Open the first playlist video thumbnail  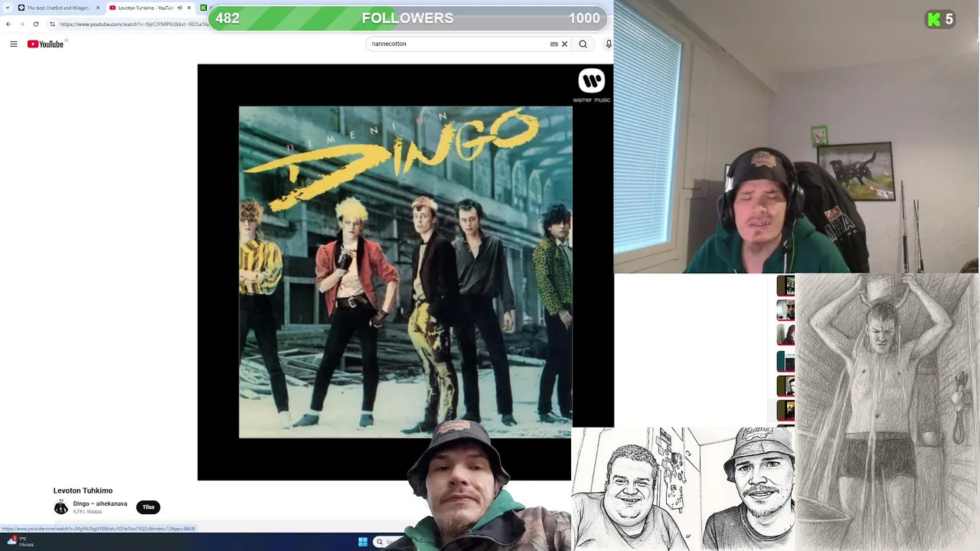[786, 285]
